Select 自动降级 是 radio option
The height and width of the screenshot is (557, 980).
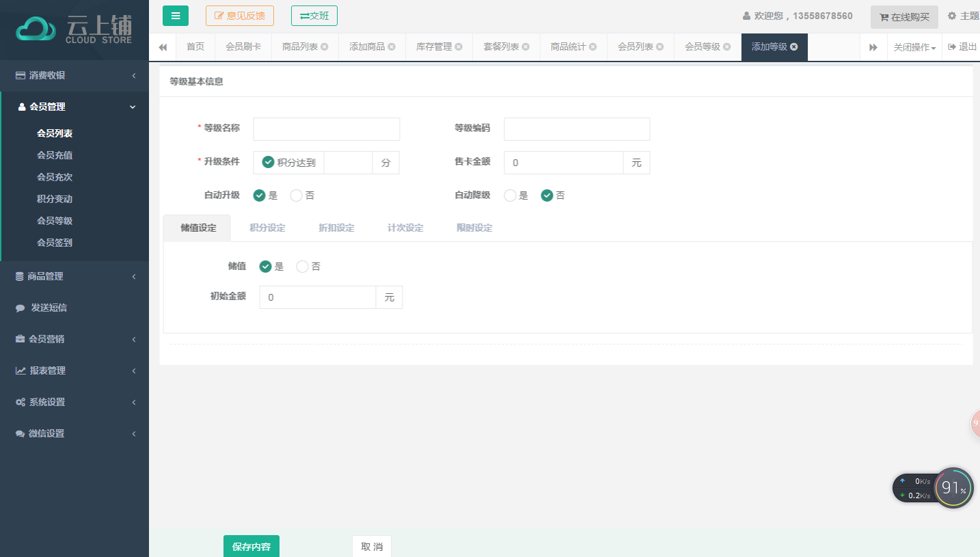tap(510, 195)
